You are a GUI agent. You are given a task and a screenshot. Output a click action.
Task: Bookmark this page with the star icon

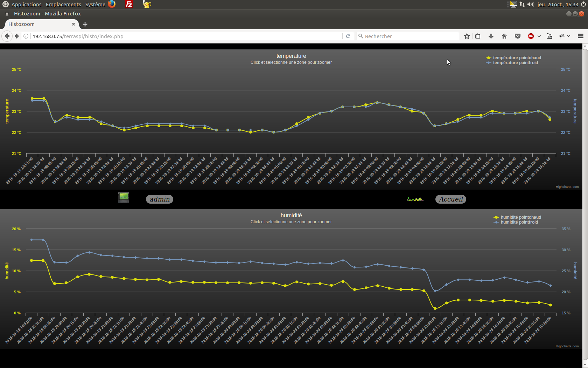coord(467,36)
